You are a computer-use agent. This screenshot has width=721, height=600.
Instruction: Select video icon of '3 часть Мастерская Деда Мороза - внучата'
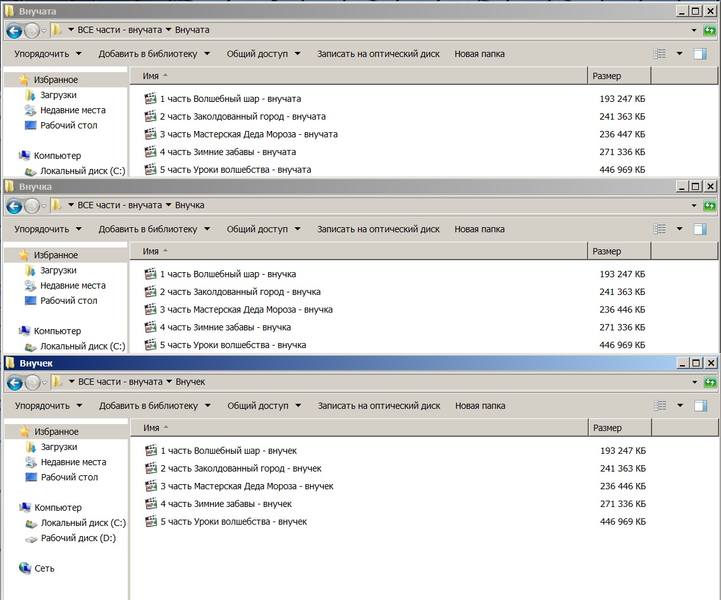click(x=150, y=134)
